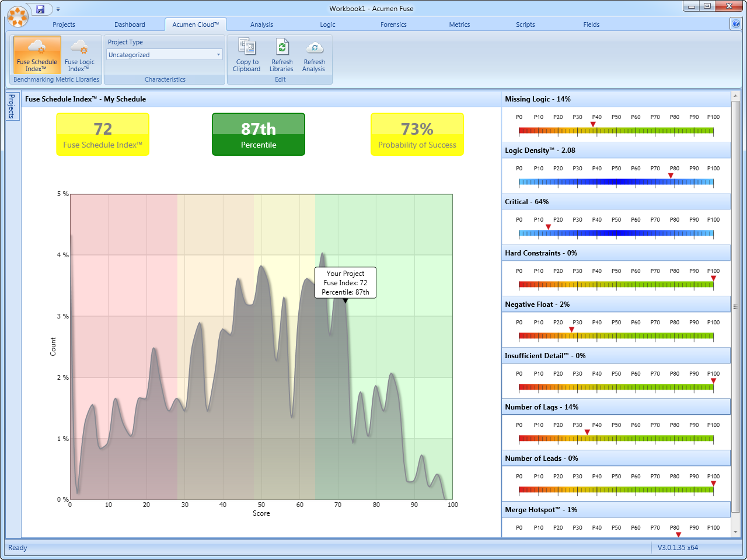
Task: Click the Missing Logic percentile marker
Action: (593, 124)
